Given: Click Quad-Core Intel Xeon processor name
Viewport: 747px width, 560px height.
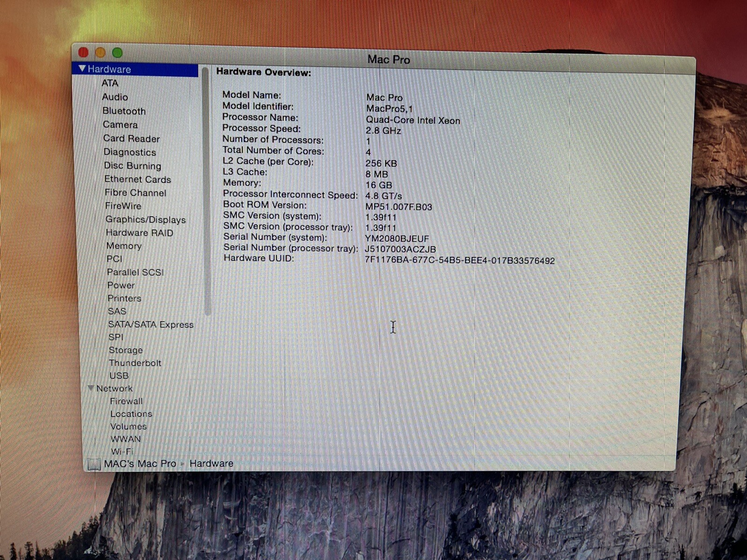Looking at the screenshot, I should pyautogui.click(x=413, y=120).
